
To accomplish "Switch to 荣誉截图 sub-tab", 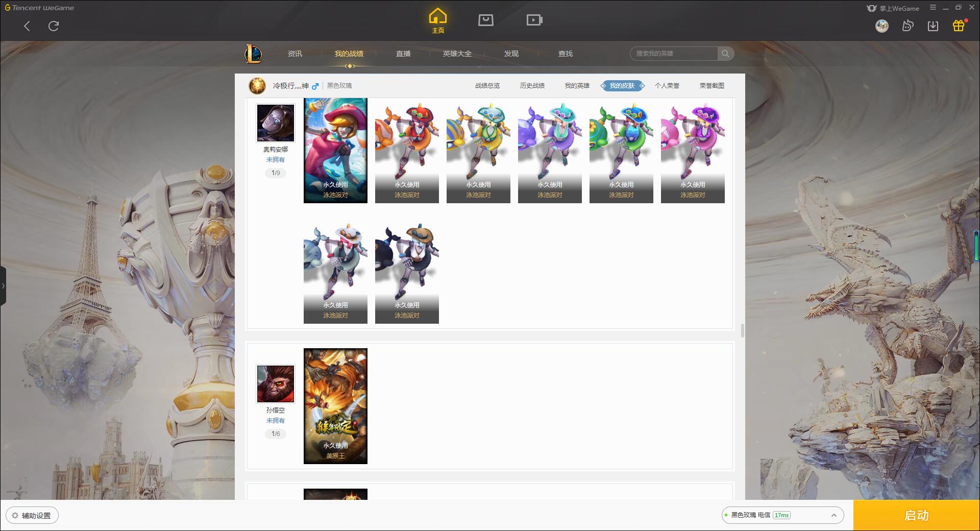I will [712, 86].
